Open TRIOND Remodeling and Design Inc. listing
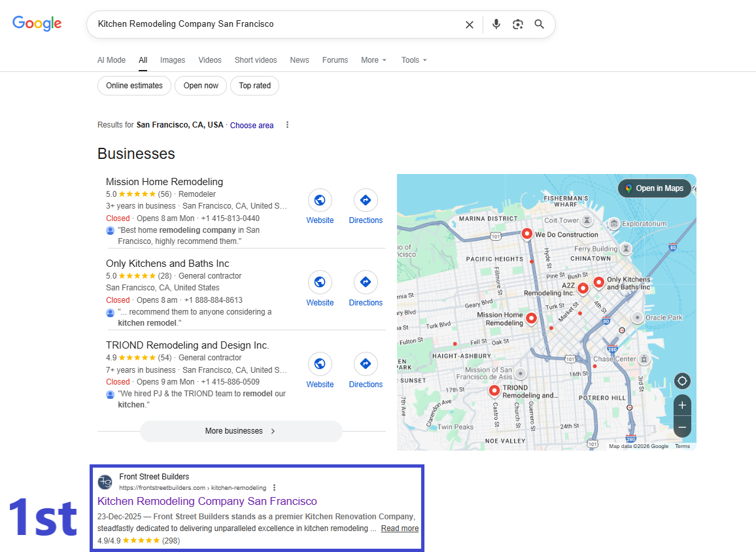 (x=188, y=346)
